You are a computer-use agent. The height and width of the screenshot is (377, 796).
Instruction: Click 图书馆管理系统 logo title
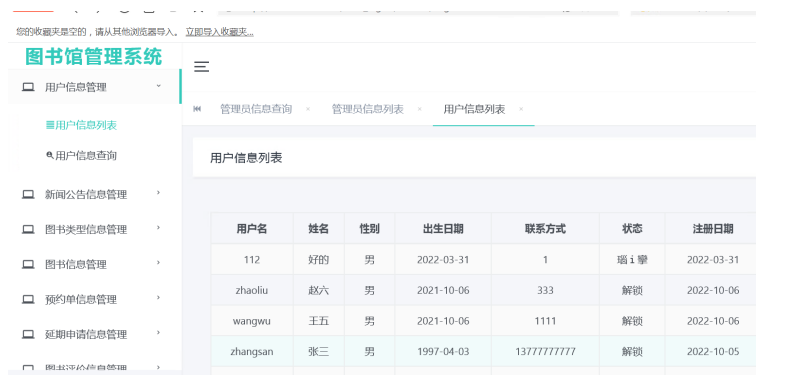tap(93, 56)
